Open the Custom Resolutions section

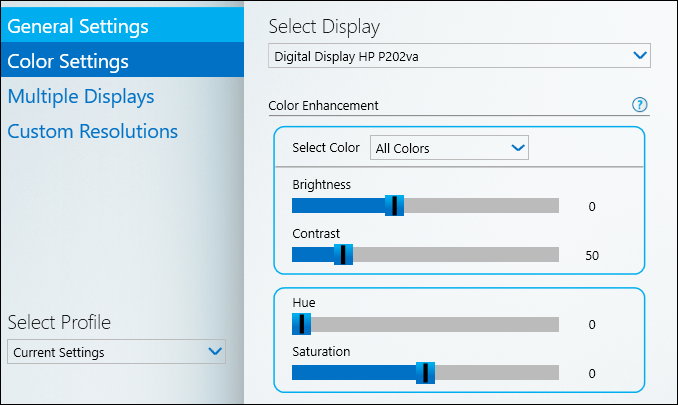[92, 131]
